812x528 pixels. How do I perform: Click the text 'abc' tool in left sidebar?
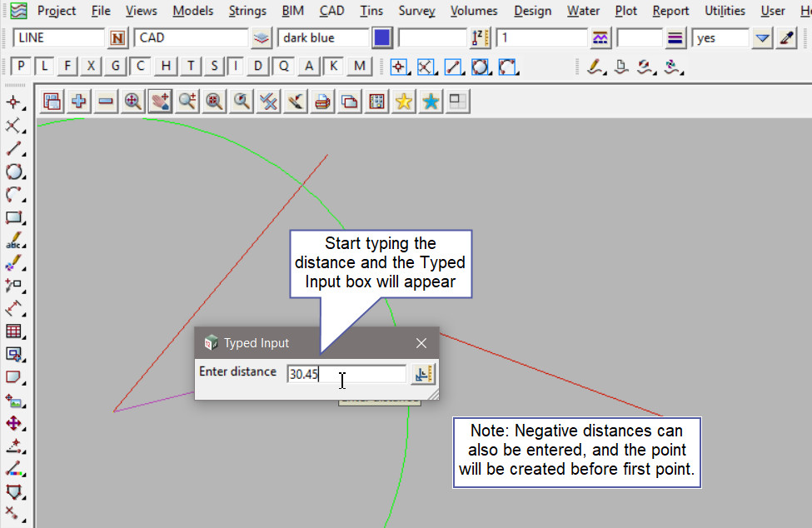[x=13, y=242]
